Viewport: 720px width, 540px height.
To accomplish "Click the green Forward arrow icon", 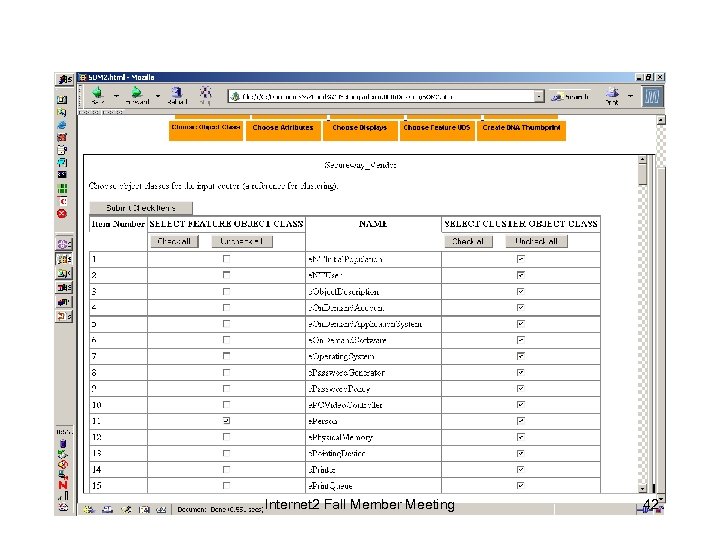I will (136, 93).
